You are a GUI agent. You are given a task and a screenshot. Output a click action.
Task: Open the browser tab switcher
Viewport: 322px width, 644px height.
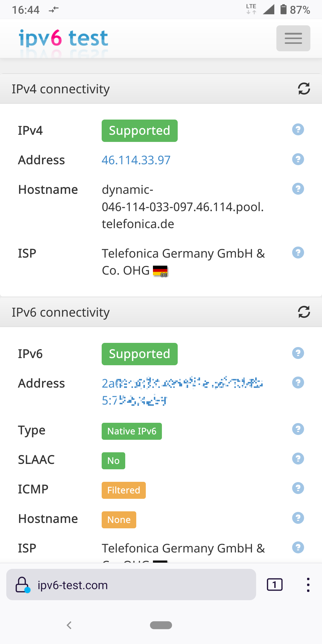point(274,585)
